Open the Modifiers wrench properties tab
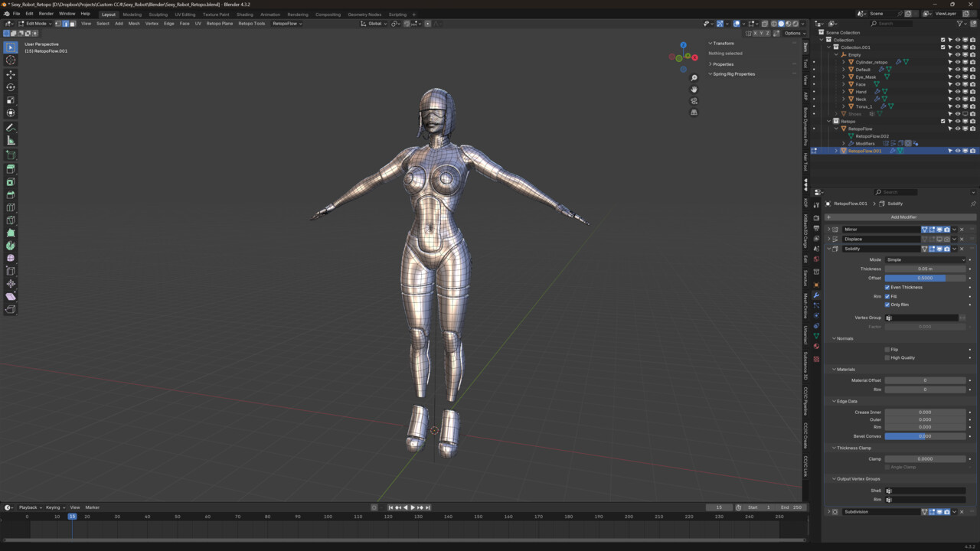 pyautogui.click(x=816, y=295)
